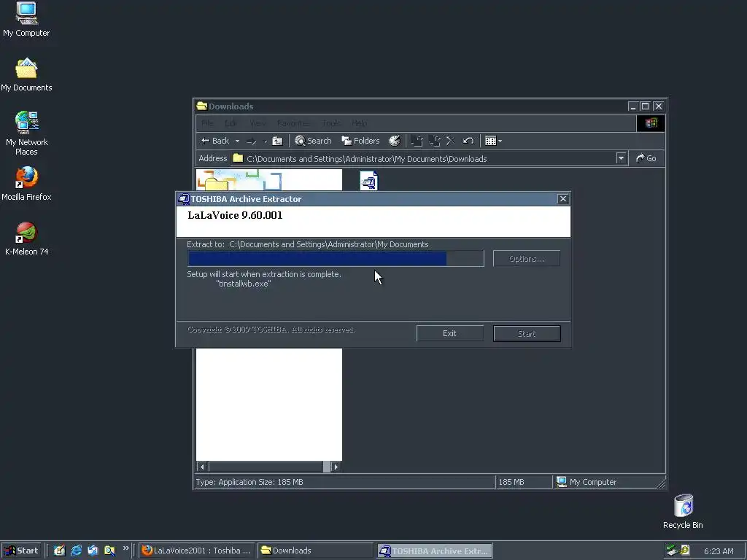Click the Delete X icon in toolbar
This screenshot has width=747, height=560.
pos(451,141)
